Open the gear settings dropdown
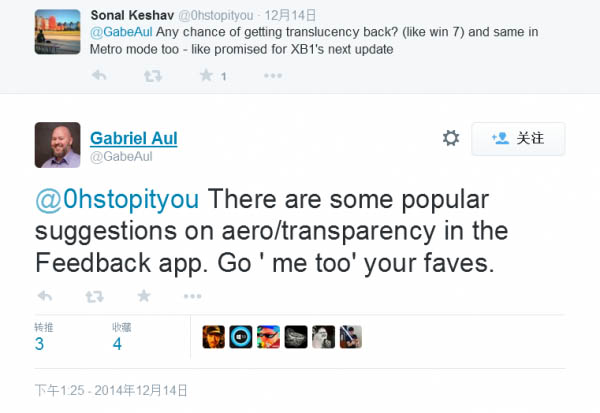Viewport: 600px width, 413px height. (x=451, y=138)
